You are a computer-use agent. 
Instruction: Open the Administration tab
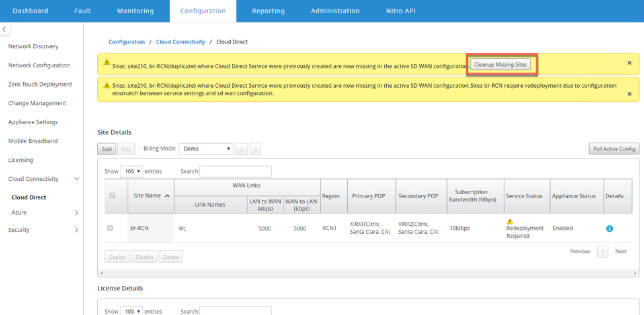(x=335, y=11)
